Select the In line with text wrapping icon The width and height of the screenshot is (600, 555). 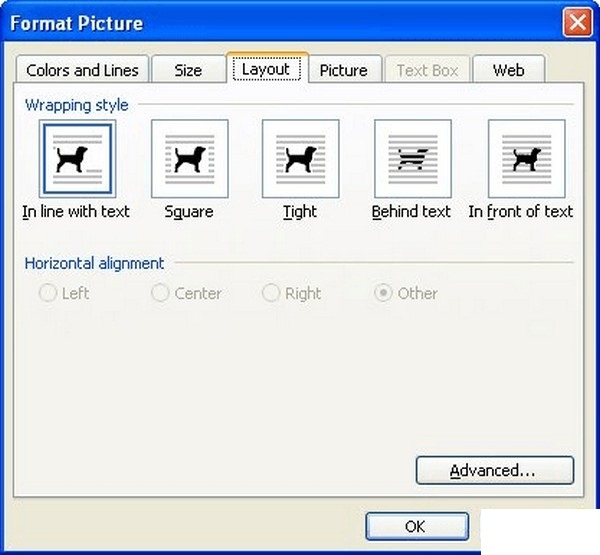[x=77, y=159]
